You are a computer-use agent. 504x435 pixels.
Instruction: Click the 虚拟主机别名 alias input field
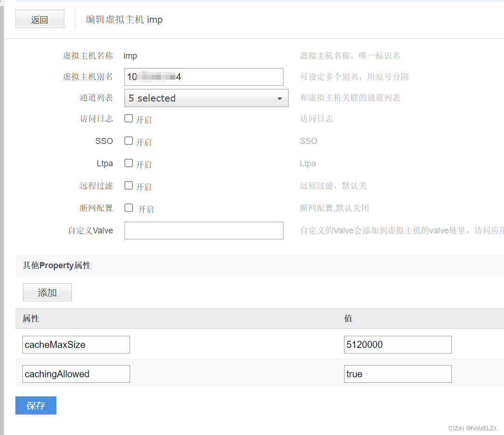point(204,77)
